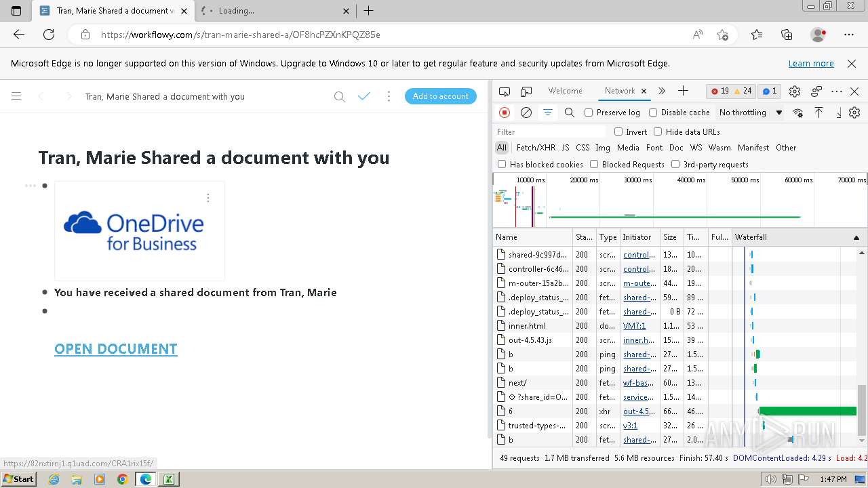The height and width of the screenshot is (488, 868).
Task: Open network conditions icon
Action: pyautogui.click(x=798, y=113)
